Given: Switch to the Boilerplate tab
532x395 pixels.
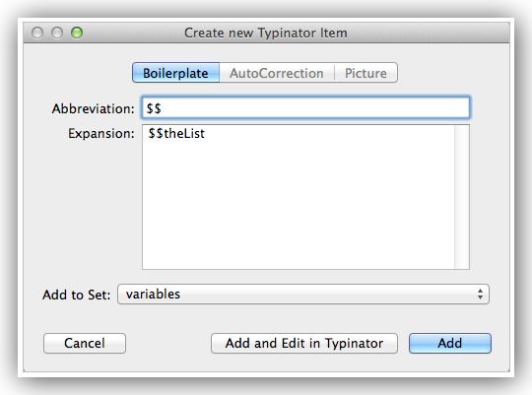Looking at the screenshot, I should 175,73.
